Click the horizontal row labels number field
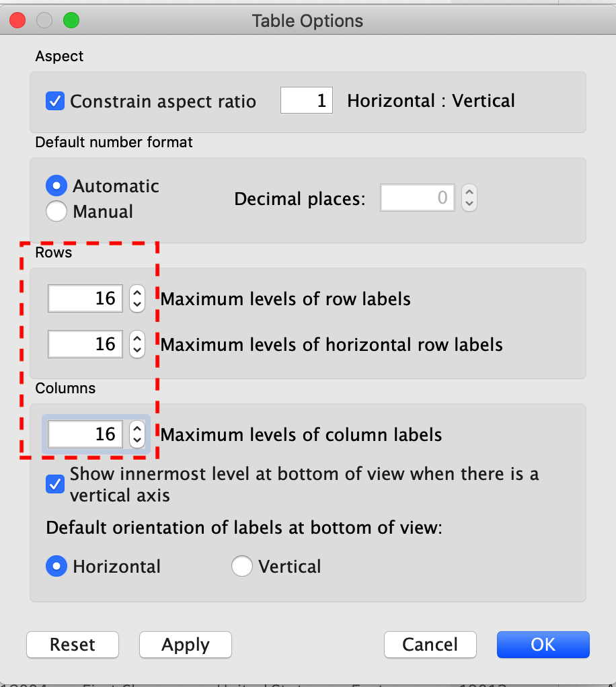 click(85, 344)
